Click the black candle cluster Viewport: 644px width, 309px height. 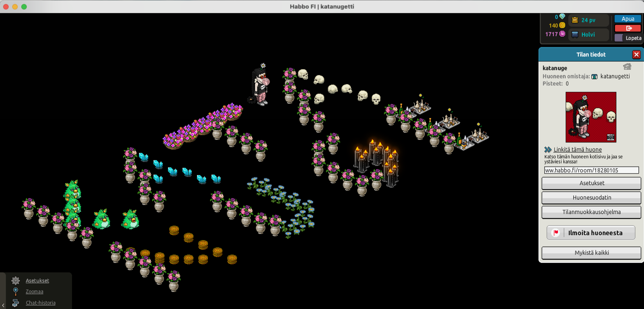pos(377,163)
